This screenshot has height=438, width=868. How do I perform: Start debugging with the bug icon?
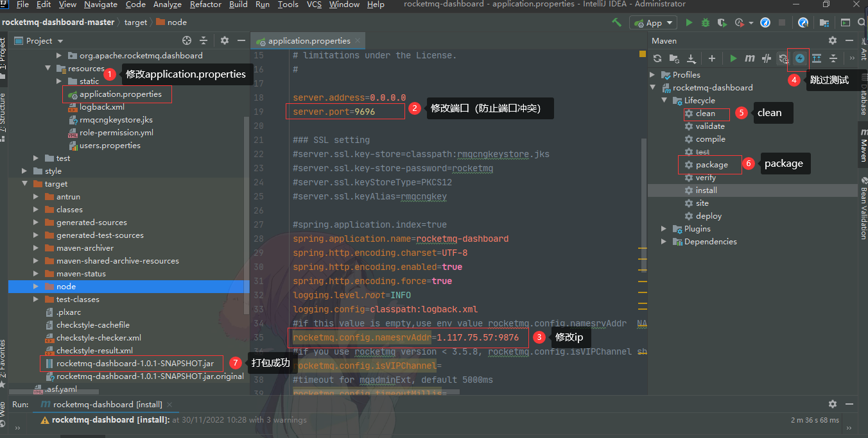tap(706, 22)
